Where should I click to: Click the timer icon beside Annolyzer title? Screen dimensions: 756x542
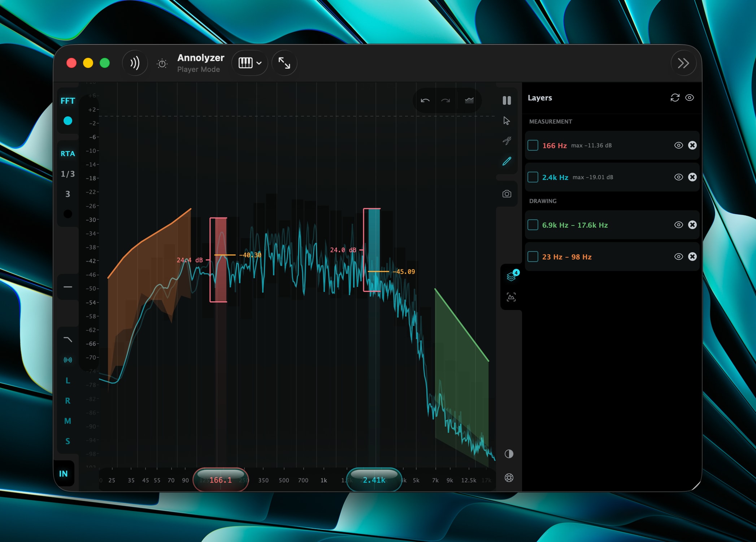[x=162, y=64]
